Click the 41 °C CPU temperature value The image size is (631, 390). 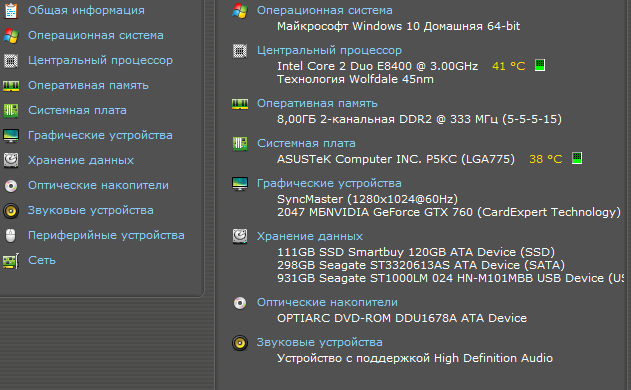coord(509,66)
